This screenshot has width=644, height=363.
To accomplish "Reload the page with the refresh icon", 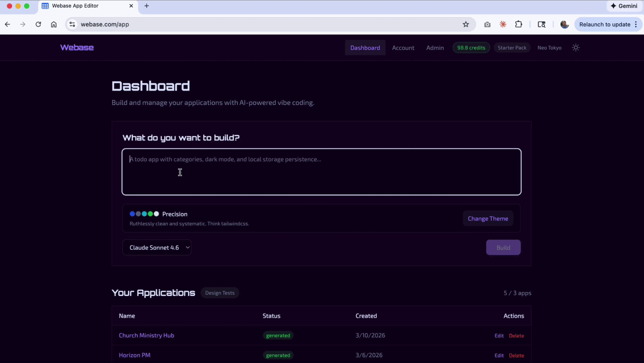I will [38, 24].
